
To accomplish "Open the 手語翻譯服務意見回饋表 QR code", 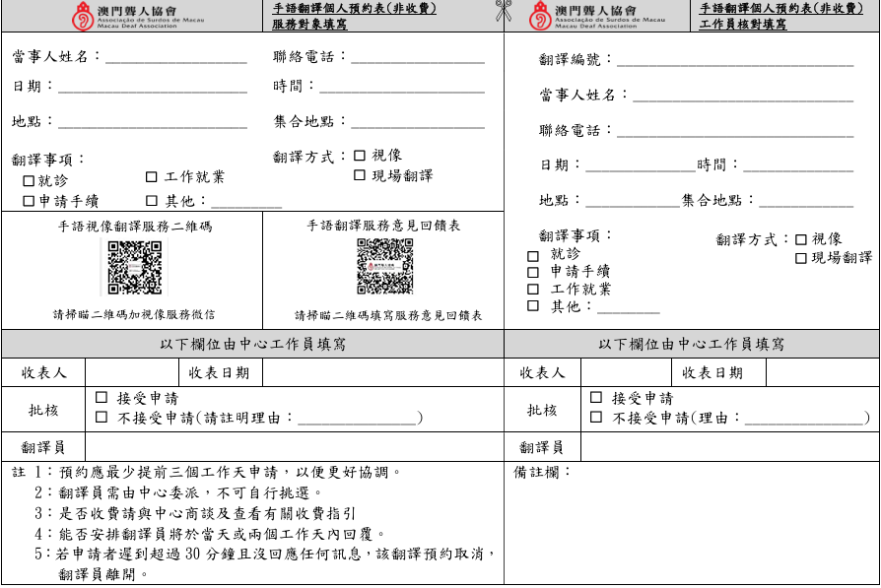I will [385, 267].
